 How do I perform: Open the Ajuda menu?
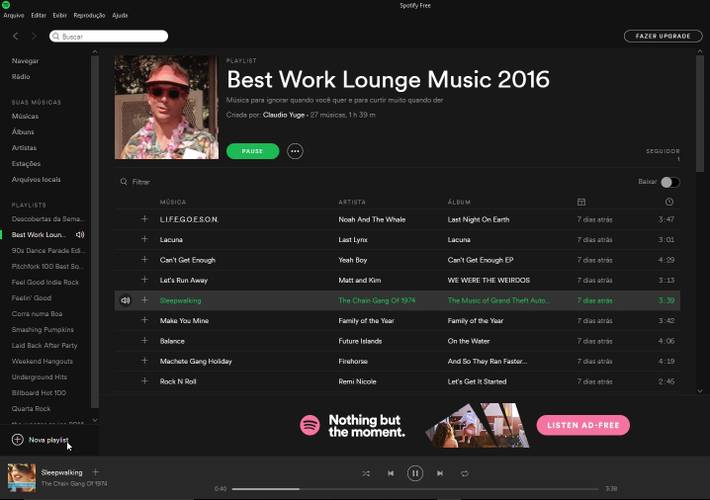(x=120, y=15)
